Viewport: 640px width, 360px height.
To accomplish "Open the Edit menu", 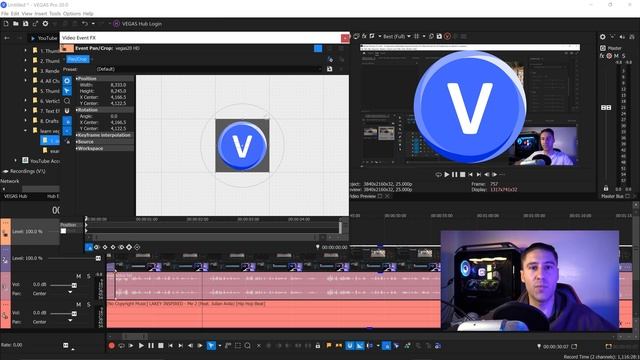I will coord(15,13).
